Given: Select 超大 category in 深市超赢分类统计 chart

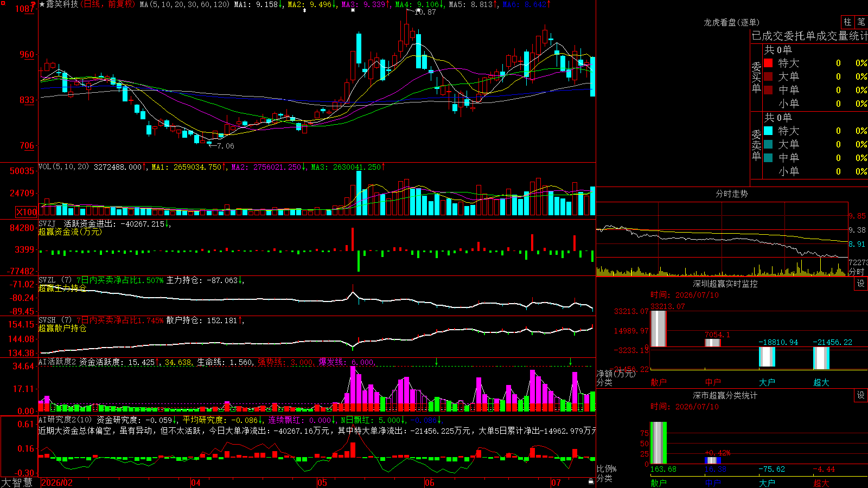Looking at the screenshot, I should [x=821, y=483].
